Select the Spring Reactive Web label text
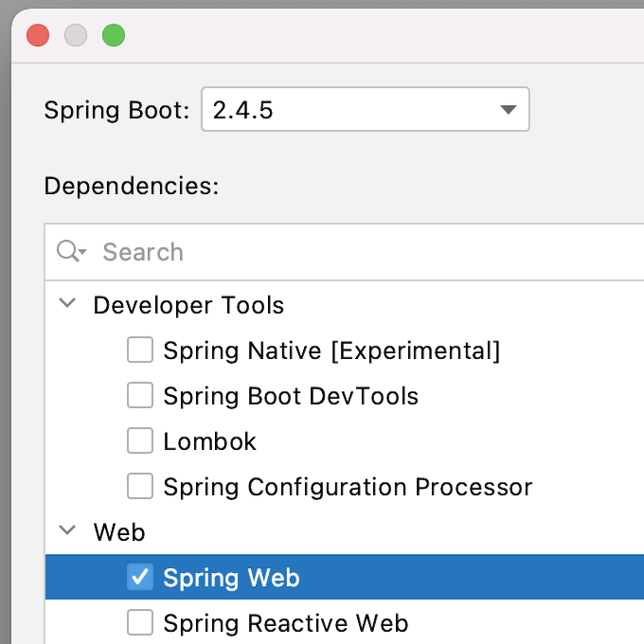 tap(285, 623)
